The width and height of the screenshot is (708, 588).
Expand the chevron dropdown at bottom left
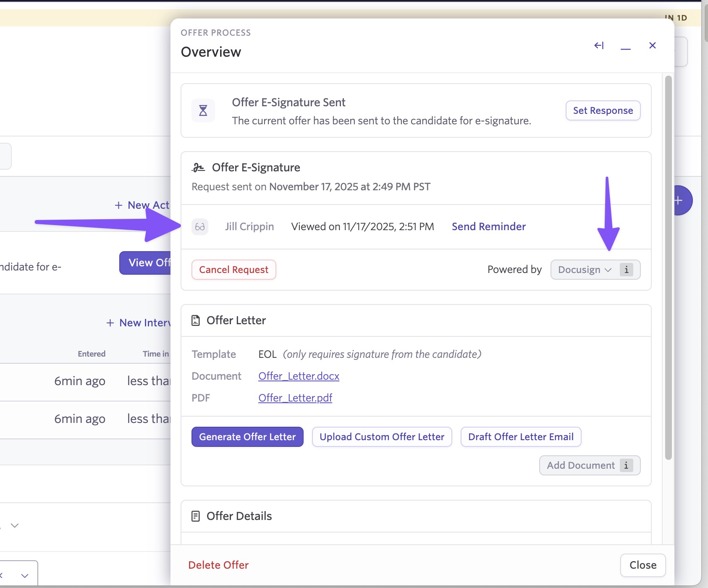(x=24, y=575)
